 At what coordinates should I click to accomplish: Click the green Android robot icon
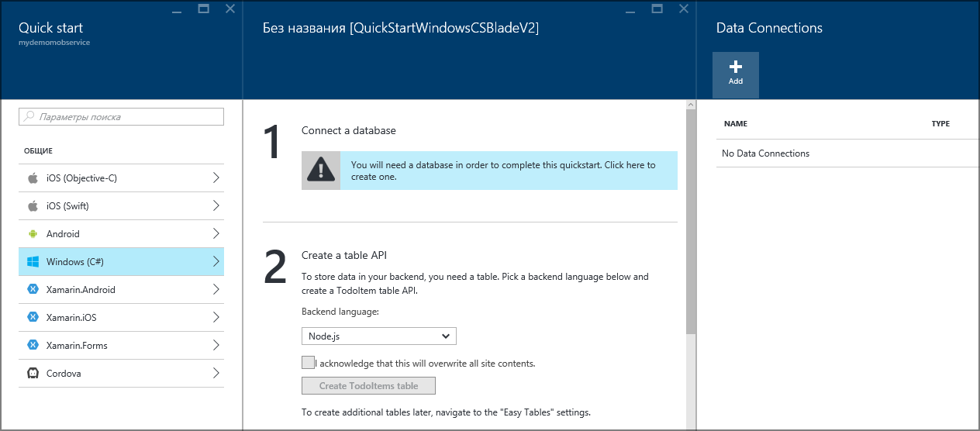click(x=33, y=233)
